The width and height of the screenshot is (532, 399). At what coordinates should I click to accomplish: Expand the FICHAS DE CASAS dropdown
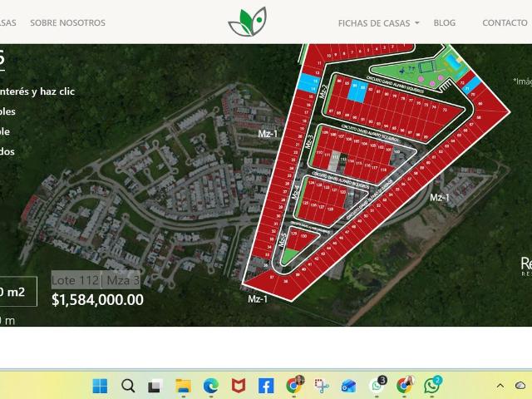click(379, 23)
